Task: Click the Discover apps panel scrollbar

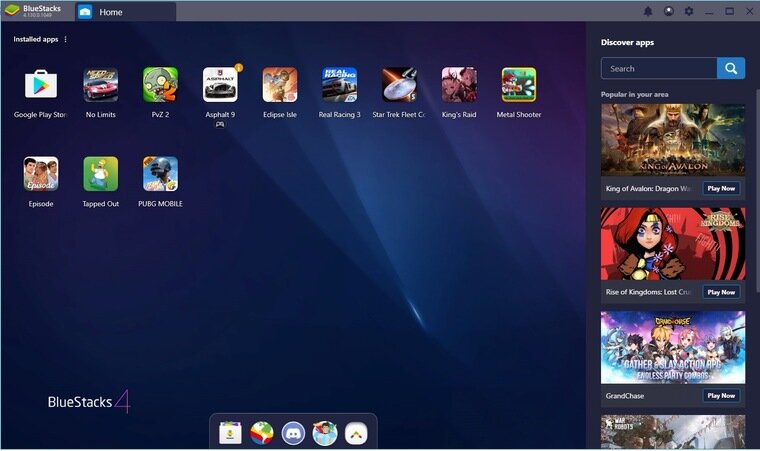Action: 758,191
